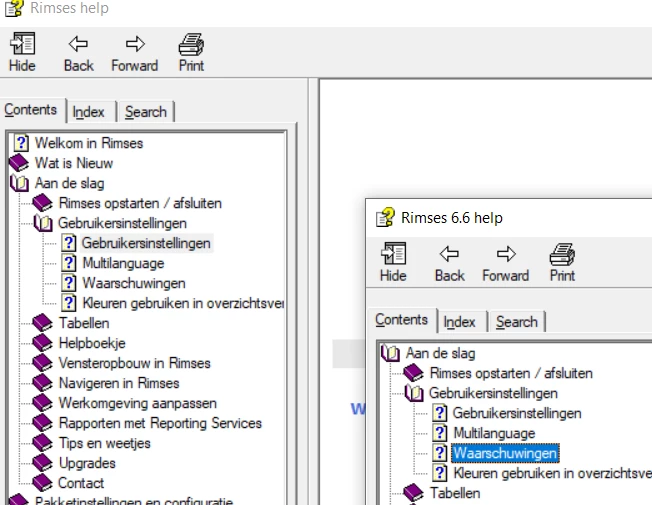This screenshot has width=652, height=505.
Task: Click book icon for Upgrades
Action: pos(42,463)
